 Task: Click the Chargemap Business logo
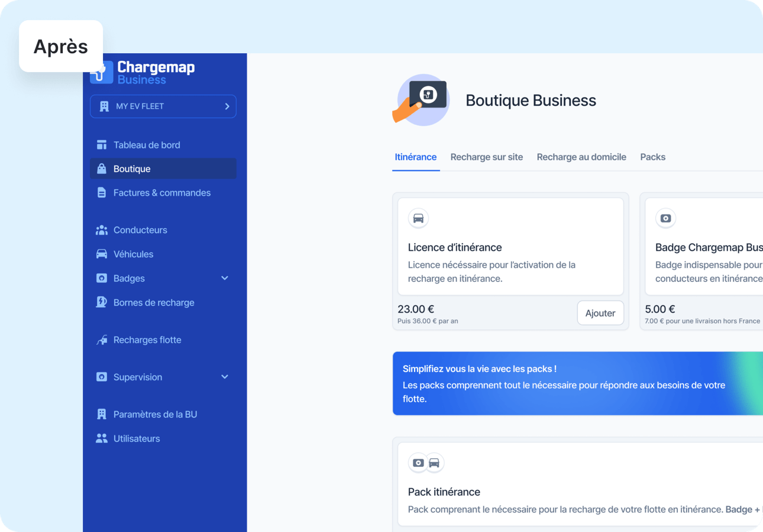click(x=143, y=72)
